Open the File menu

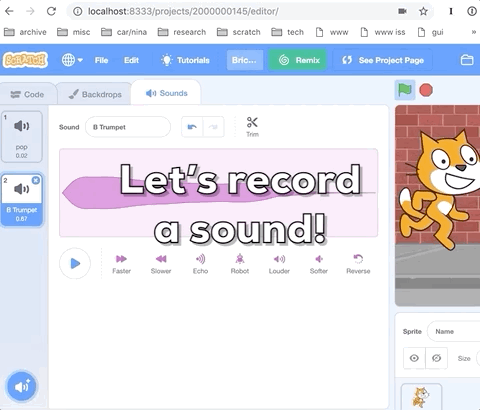(101, 60)
